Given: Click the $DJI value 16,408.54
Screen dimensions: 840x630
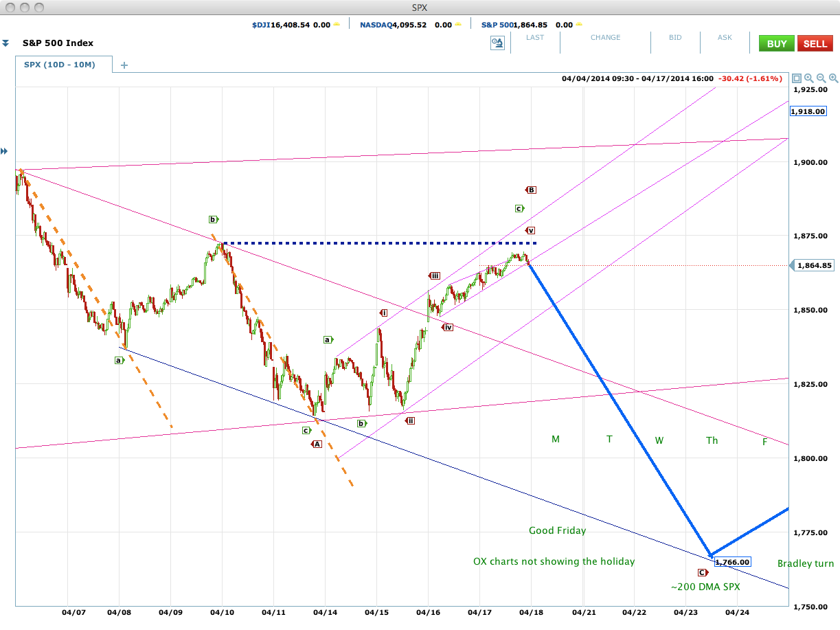Looking at the screenshot, I should tap(291, 25).
